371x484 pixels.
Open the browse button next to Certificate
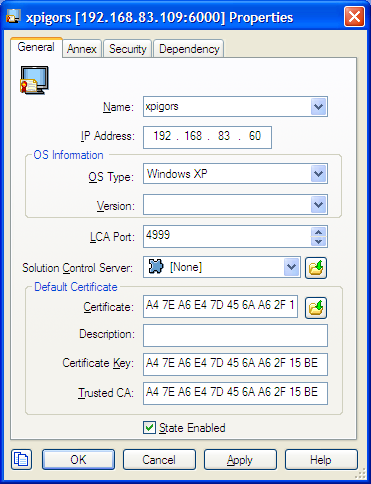point(316,308)
